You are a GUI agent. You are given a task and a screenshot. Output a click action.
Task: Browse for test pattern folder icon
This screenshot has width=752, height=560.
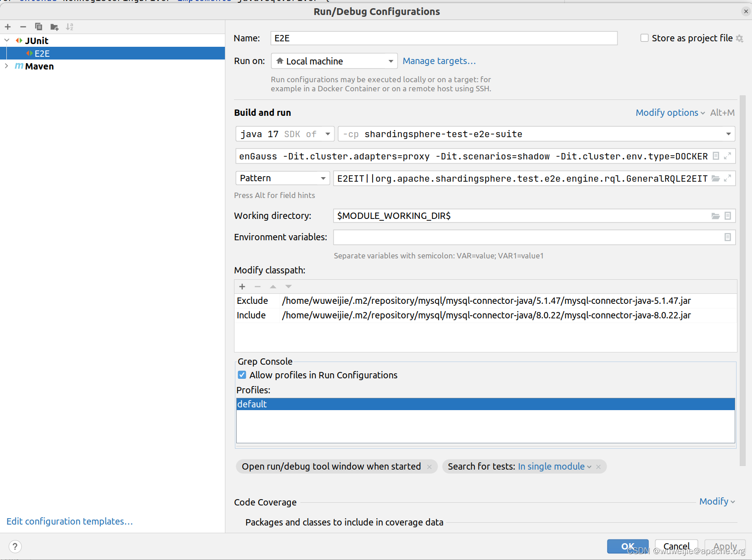pos(716,178)
